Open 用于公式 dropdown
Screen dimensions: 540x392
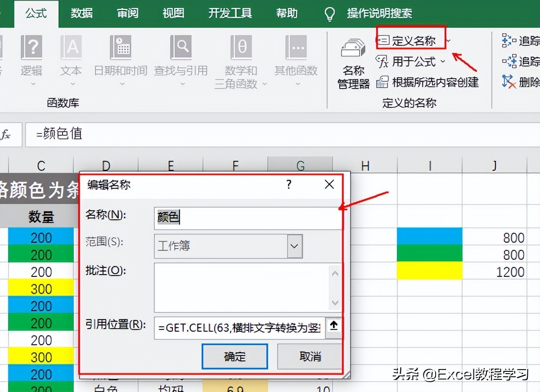tap(410, 61)
